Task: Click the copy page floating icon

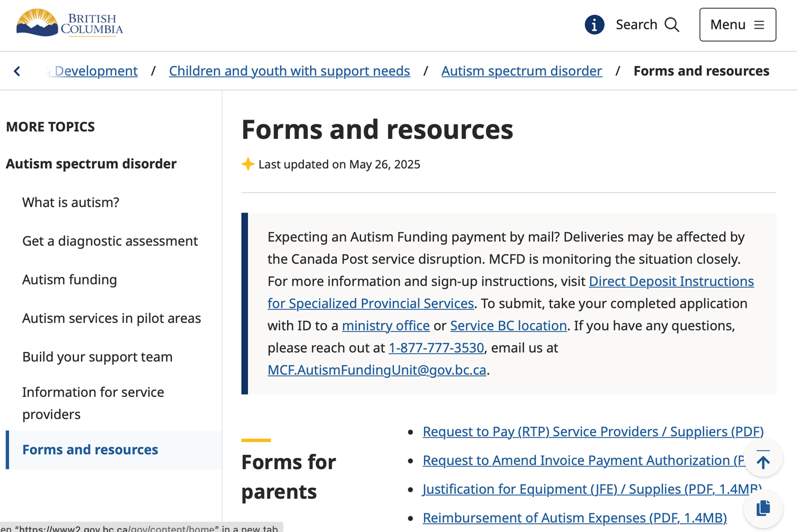Action: click(x=763, y=508)
